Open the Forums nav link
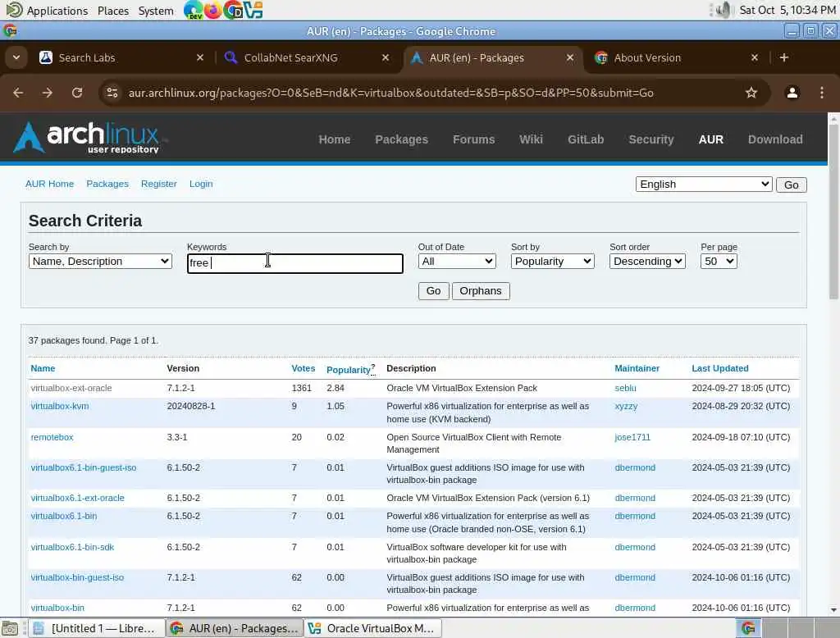Screen dimensions: 840x638 (473, 139)
